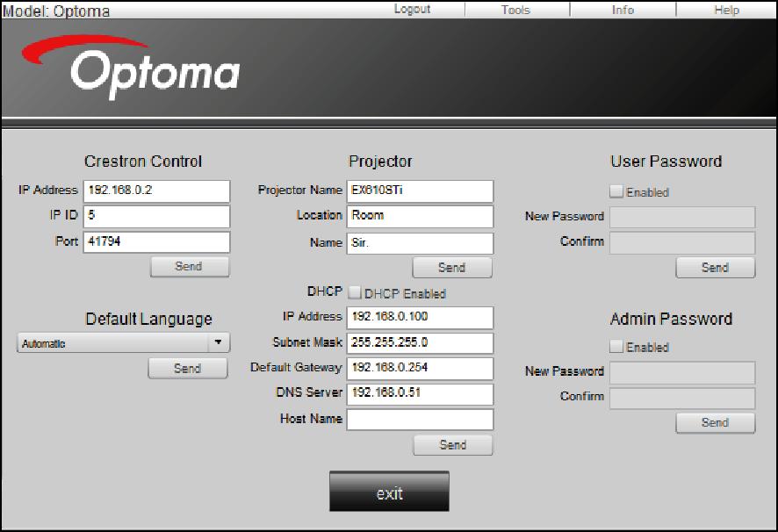Click the Admin Password Confirm field

pyautogui.click(x=683, y=399)
